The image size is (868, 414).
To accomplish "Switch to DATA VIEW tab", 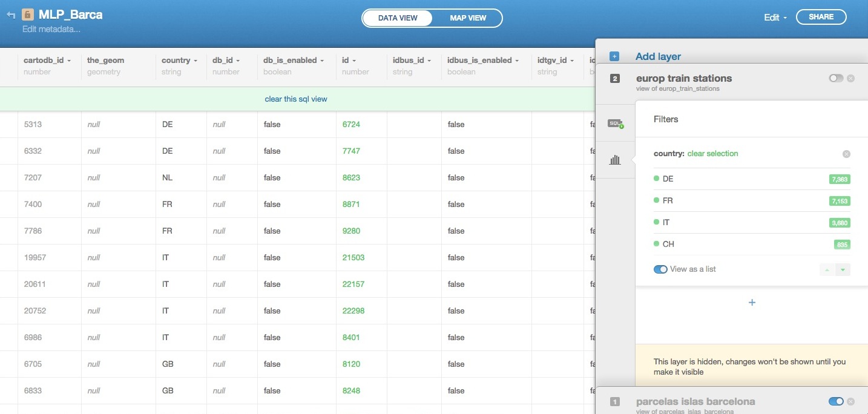I will pos(398,18).
